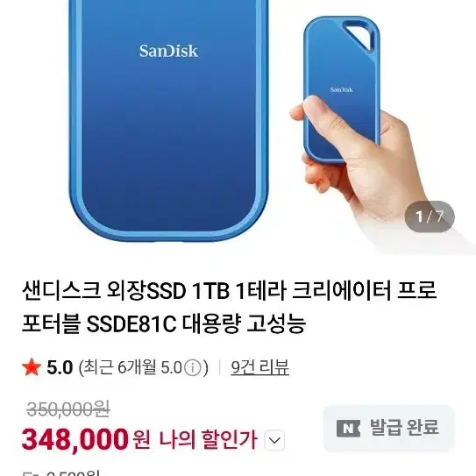Screen dimensions: 476x476
Task: Click the N coupon icon
Action: (348, 429)
